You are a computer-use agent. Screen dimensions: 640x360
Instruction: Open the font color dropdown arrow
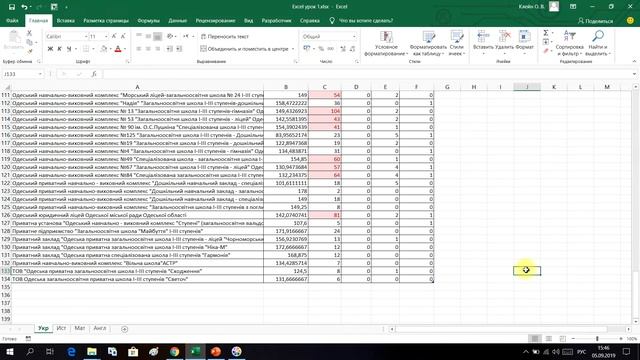[124, 49]
